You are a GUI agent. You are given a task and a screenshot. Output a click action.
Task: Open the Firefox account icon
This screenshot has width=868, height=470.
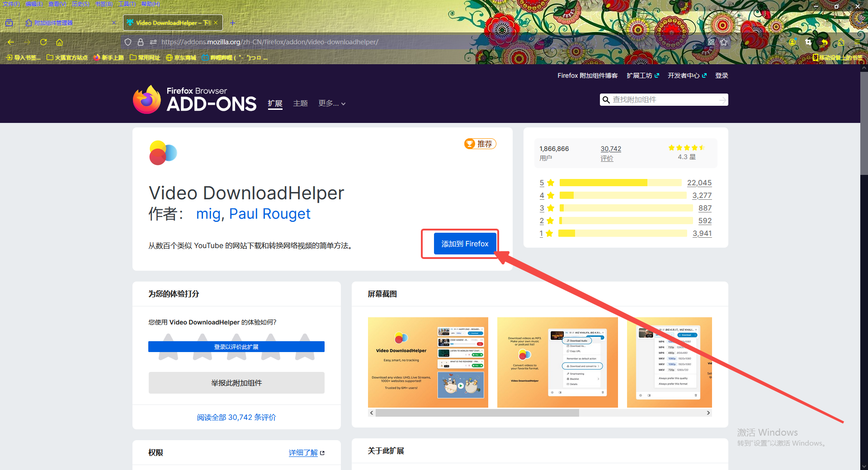click(792, 42)
